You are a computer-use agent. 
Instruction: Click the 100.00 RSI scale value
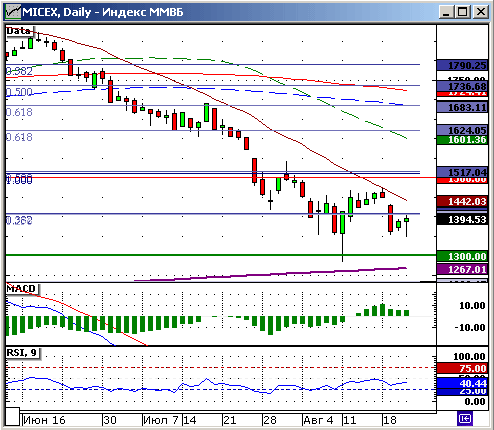[469, 357]
